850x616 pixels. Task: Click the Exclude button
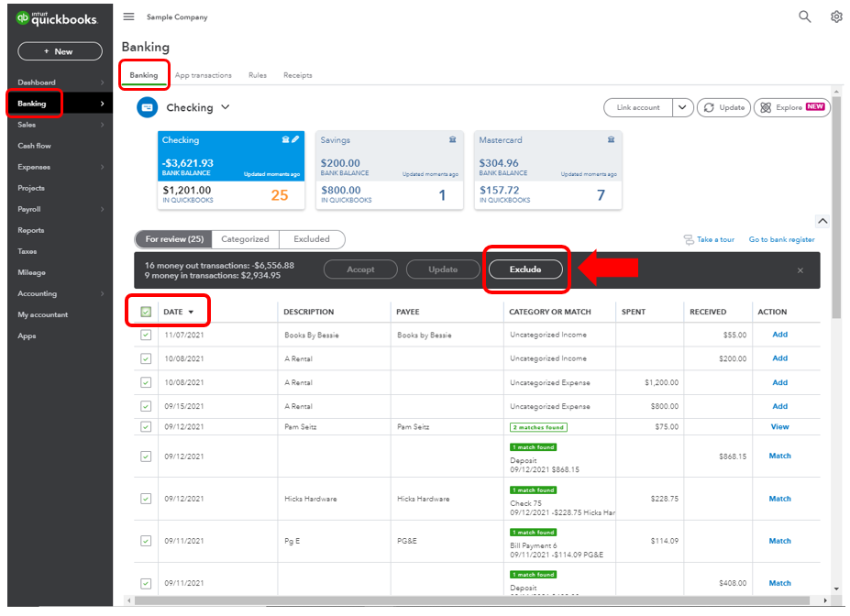525,269
